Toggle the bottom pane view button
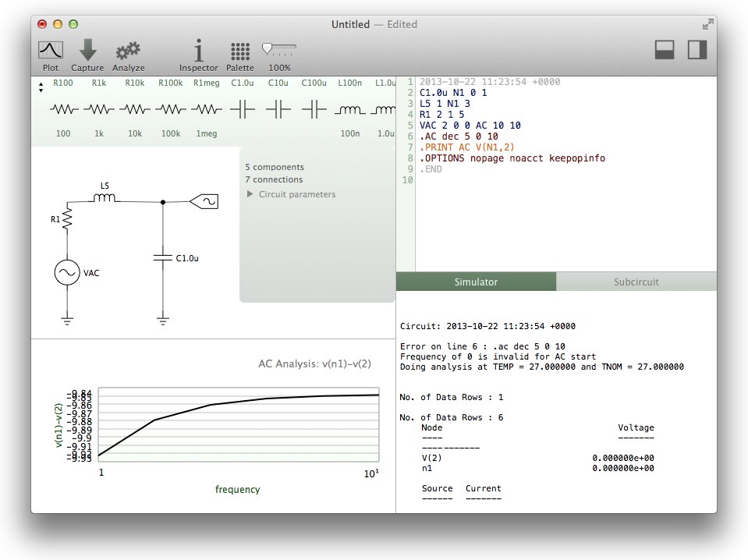The width and height of the screenshot is (748, 560). coord(665,50)
